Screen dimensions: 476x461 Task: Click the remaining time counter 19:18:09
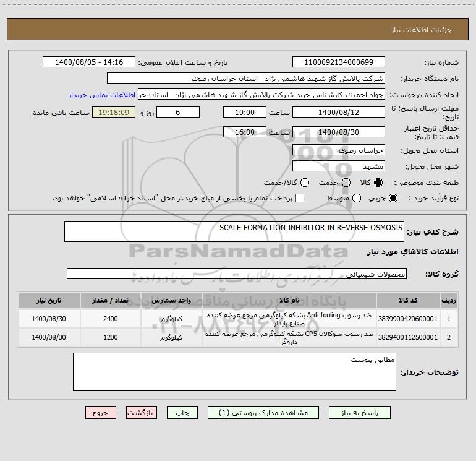[x=114, y=112]
